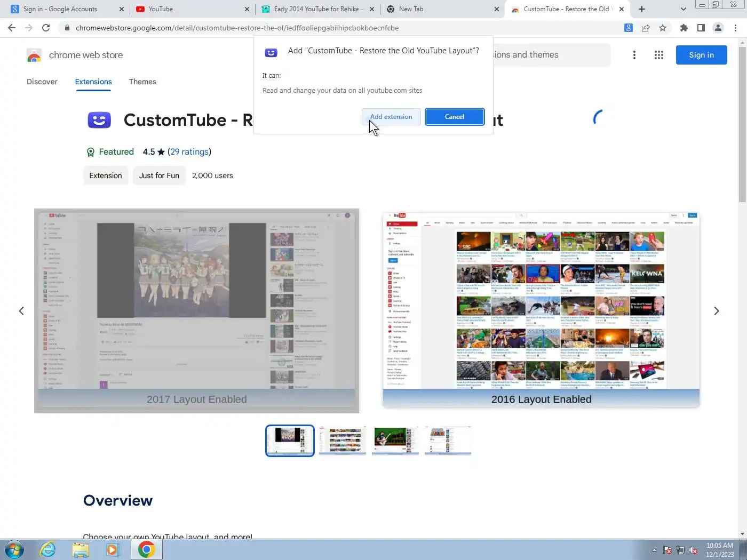Switch to Early 2014 YouTube for Rehike tab
Viewport: 747px width, 560px height.
(318, 9)
